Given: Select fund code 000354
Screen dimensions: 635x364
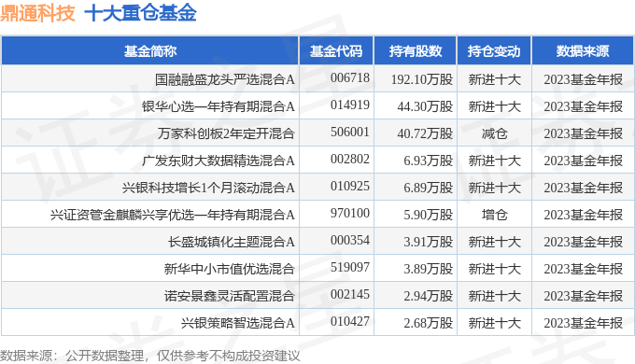Looking at the screenshot, I should (x=350, y=241).
